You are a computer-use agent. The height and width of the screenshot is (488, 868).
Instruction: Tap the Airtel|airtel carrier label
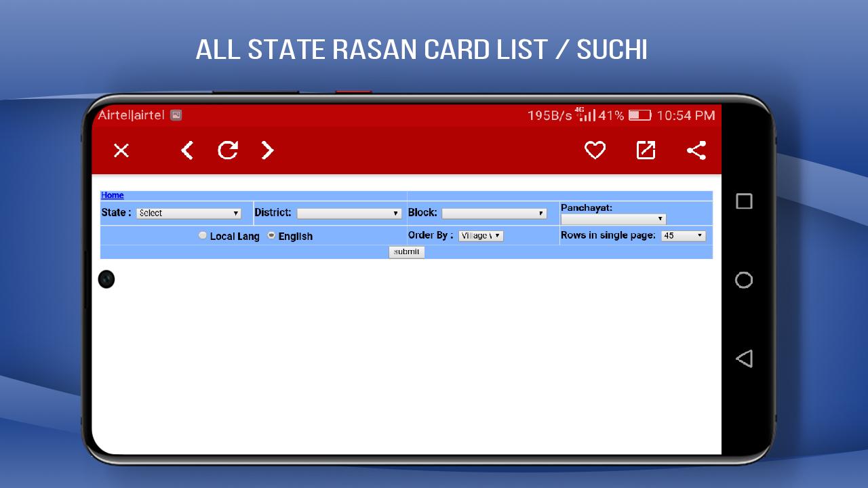(x=131, y=115)
